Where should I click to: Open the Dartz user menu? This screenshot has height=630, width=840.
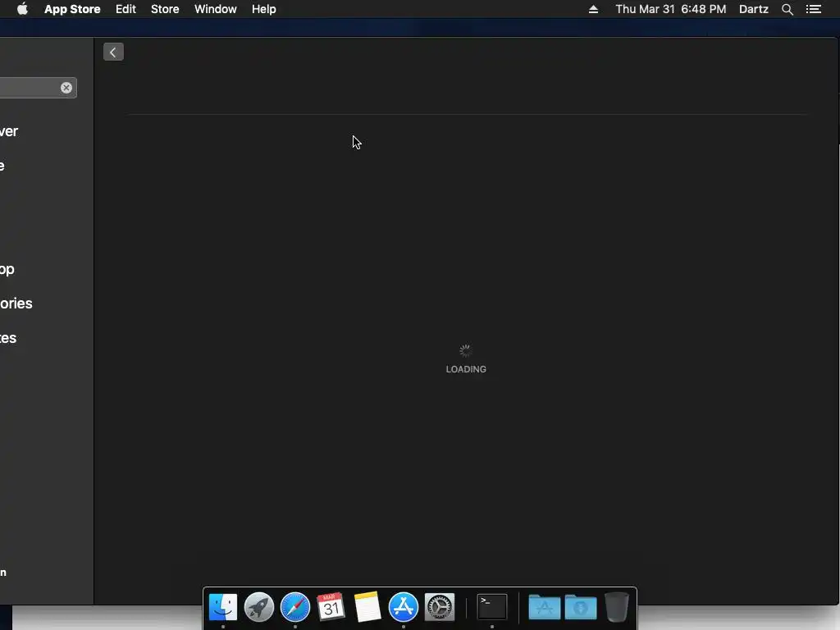point(754,9)
